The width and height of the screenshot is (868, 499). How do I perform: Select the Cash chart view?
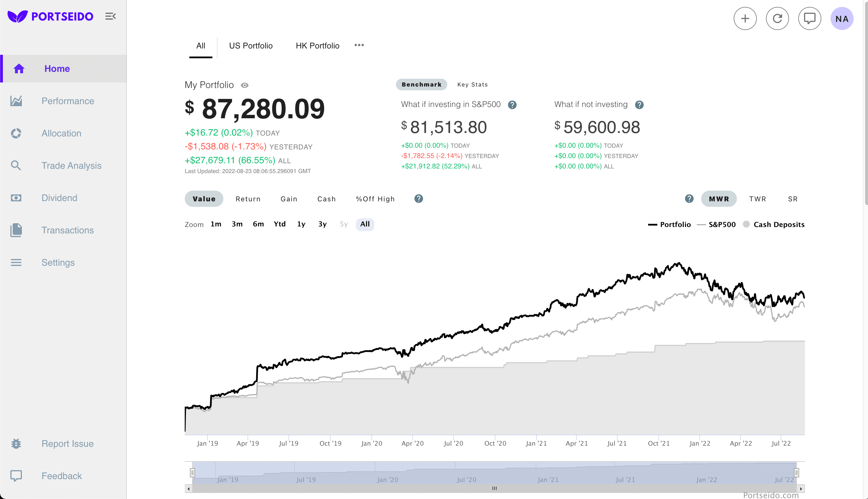click(326, 199)
